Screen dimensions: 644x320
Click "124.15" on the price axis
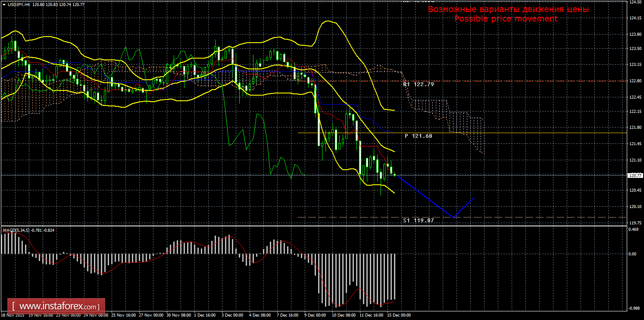coord(635,18)
